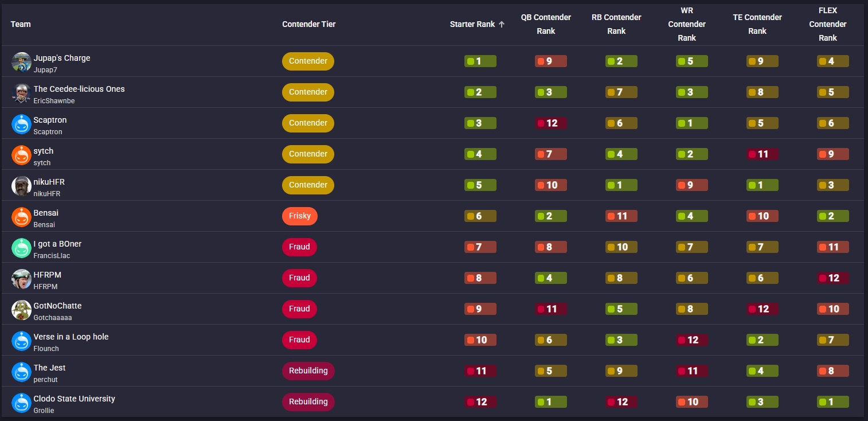The image size is (868, 421).
Task: Click the HFRPM team avatar
Action: (22, 279)
